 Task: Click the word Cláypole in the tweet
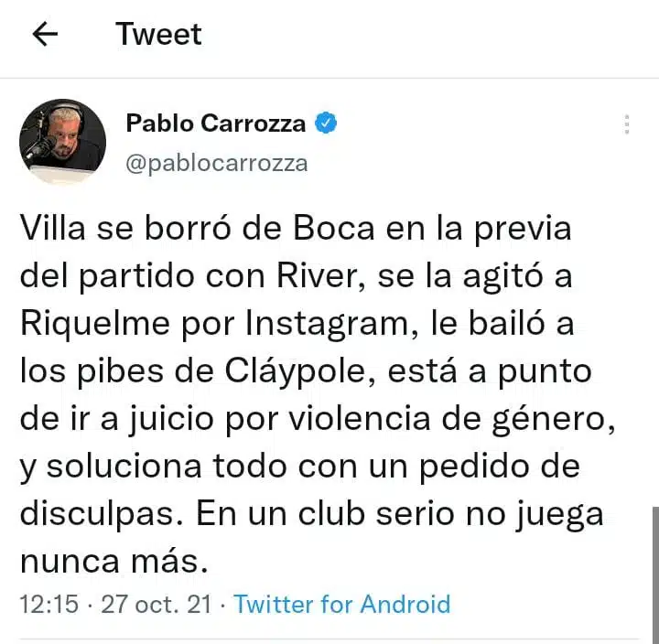pos(295,372)
